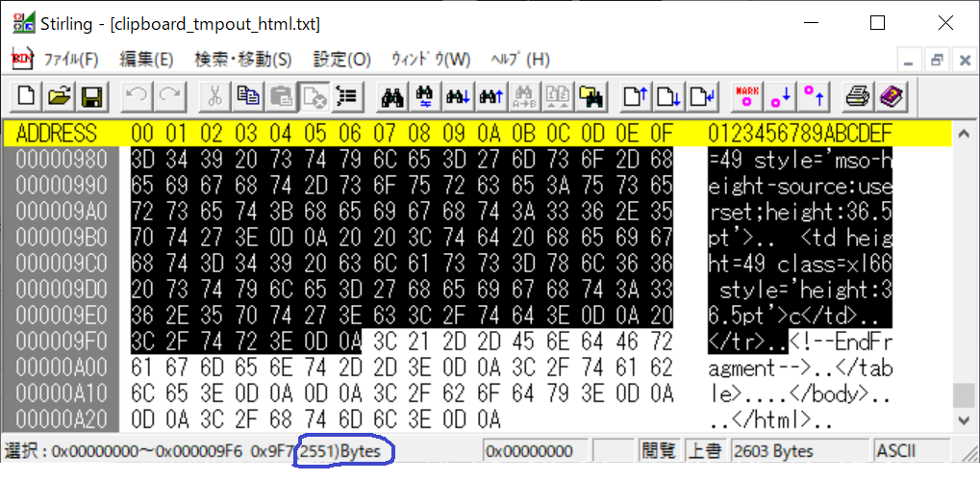
Task: Find next with binoculars down-arrow icon
Action: (x=458, y=96)
